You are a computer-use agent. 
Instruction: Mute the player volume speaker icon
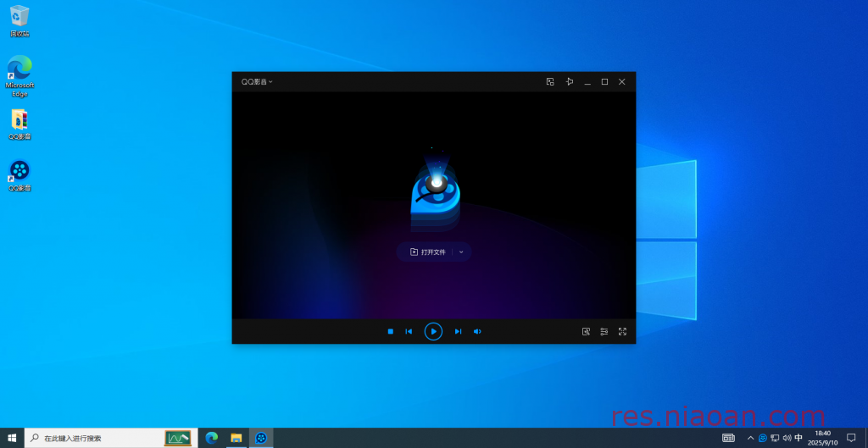click(x=477, y=331)
